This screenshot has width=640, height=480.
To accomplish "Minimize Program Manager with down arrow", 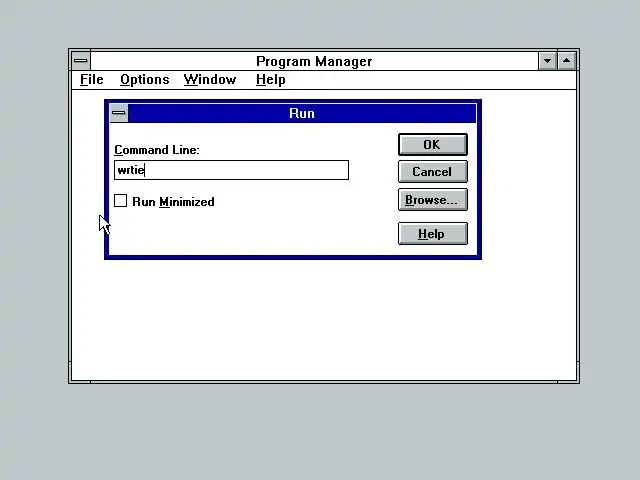I will pyautogui.click(x=547, y=61).
